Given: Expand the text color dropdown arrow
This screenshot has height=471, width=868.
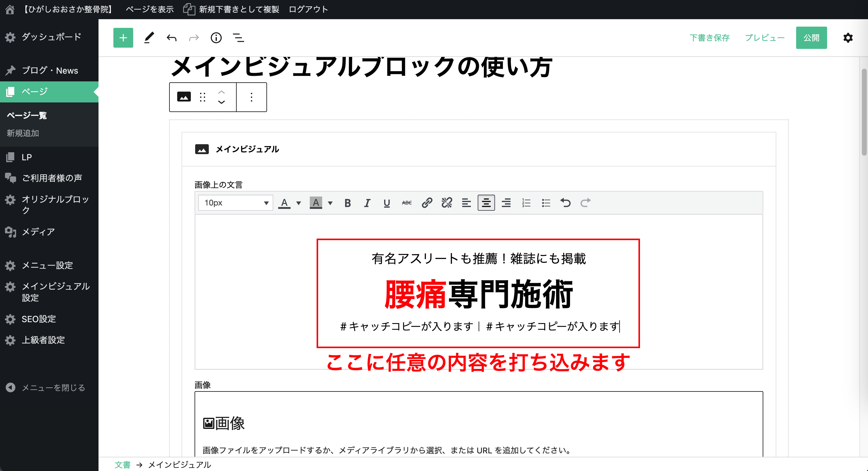Looking at the screenshot, I should point(298,203).
